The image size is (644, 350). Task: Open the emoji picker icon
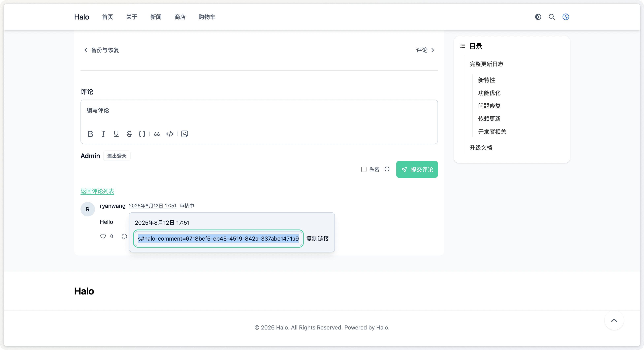coord(185,134)
